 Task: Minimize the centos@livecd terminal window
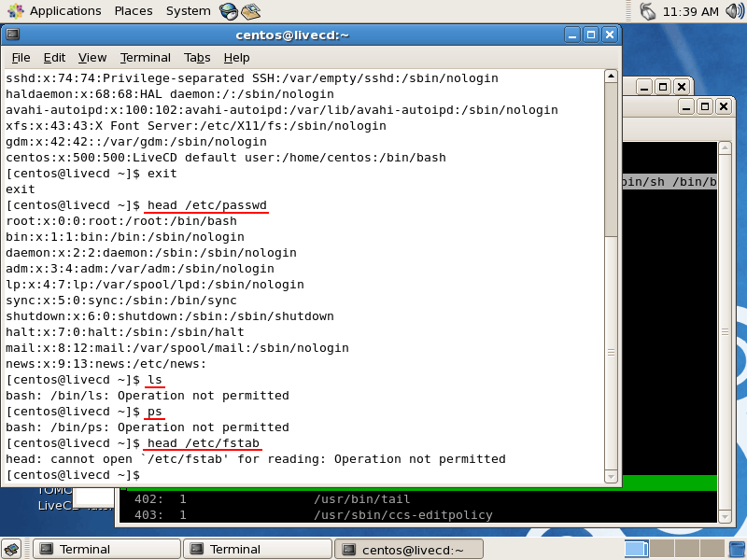click(572, 35)
